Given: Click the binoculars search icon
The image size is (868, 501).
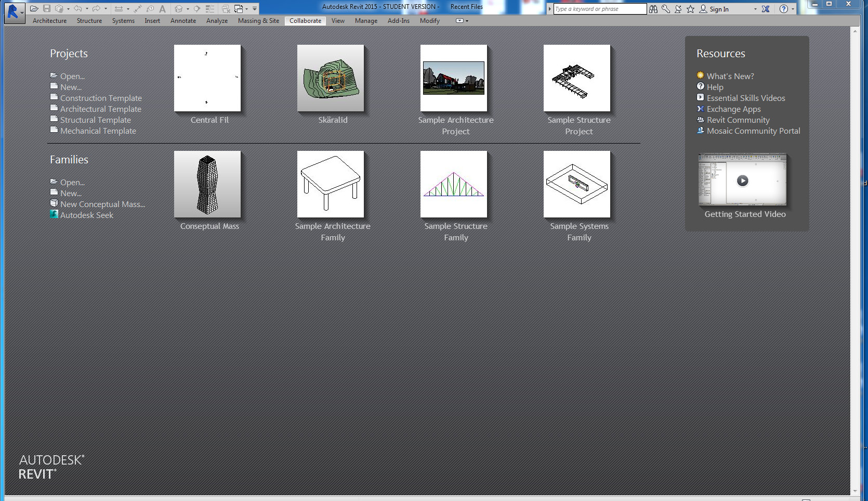Looking at the screenshot, I should 653,9.
